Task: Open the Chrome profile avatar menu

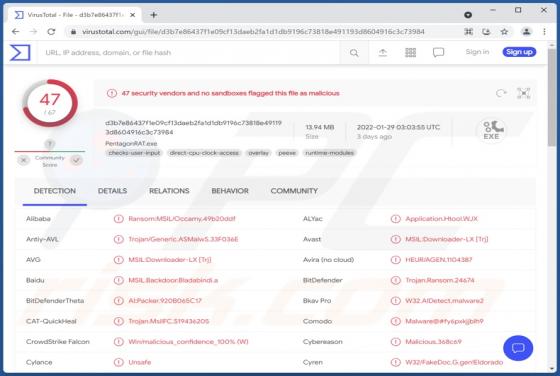Action: (526, 32)
